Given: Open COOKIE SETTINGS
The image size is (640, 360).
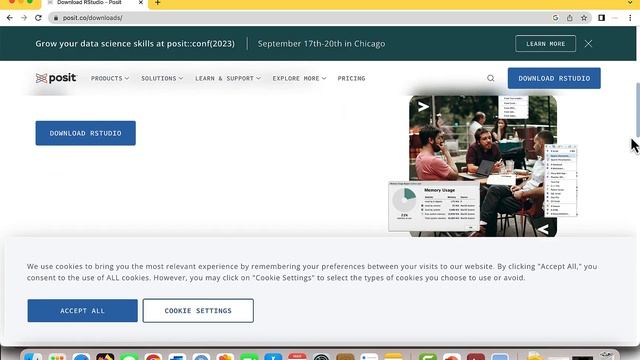Looking at the screenshot, I should pyautogui.click(x=198, y=311).
